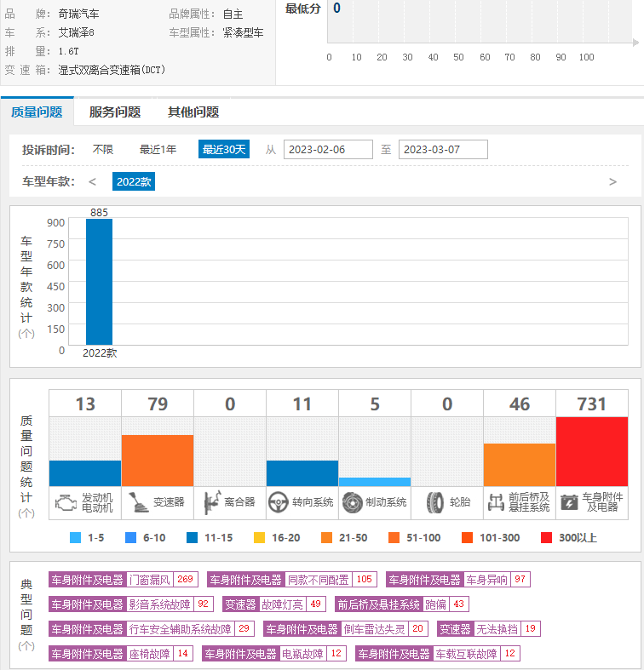Viewport: 644px width, 670px height.
Task: Open the start date 2023-02-06 picker
Action: click(x=328, y=150)
